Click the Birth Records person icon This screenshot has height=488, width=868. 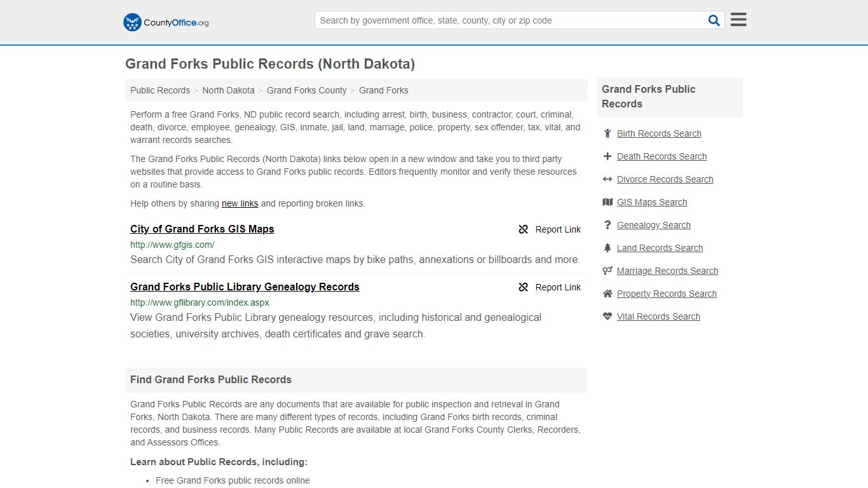(607, 133)
